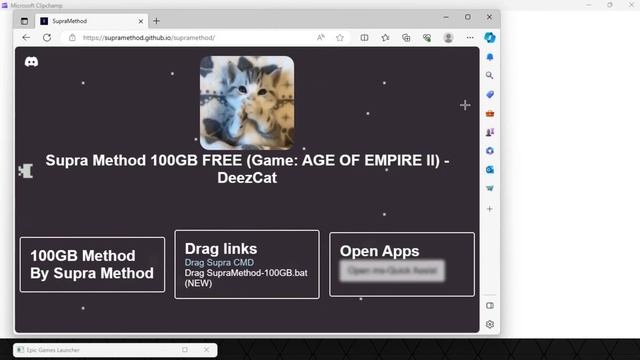Open sidebar settings gear

click(490, 324)
